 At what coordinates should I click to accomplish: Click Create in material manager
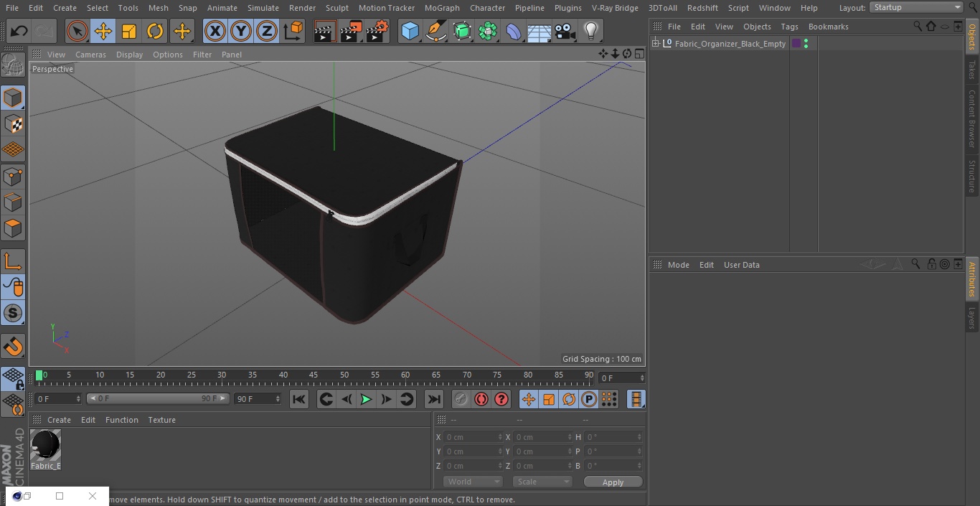tap(59, 420)
